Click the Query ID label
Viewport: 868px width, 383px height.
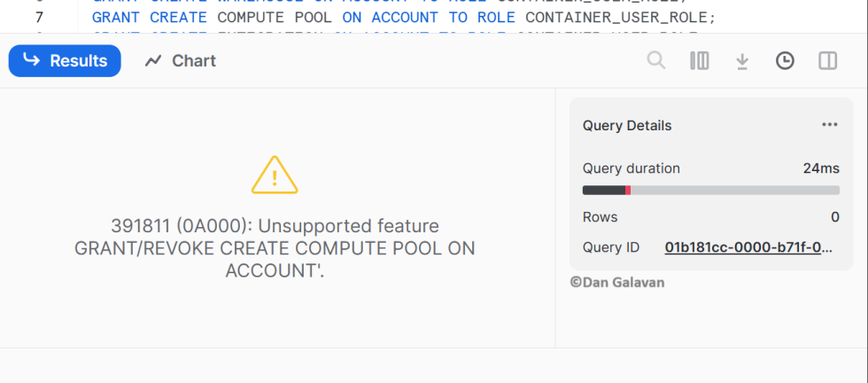[x=610, y=247]
